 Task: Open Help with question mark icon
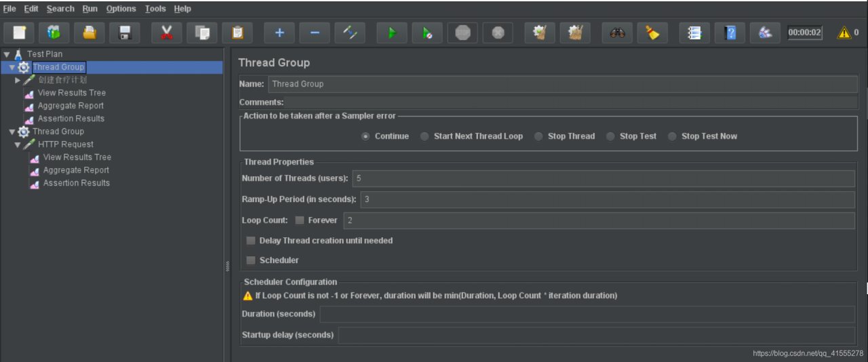730,33
